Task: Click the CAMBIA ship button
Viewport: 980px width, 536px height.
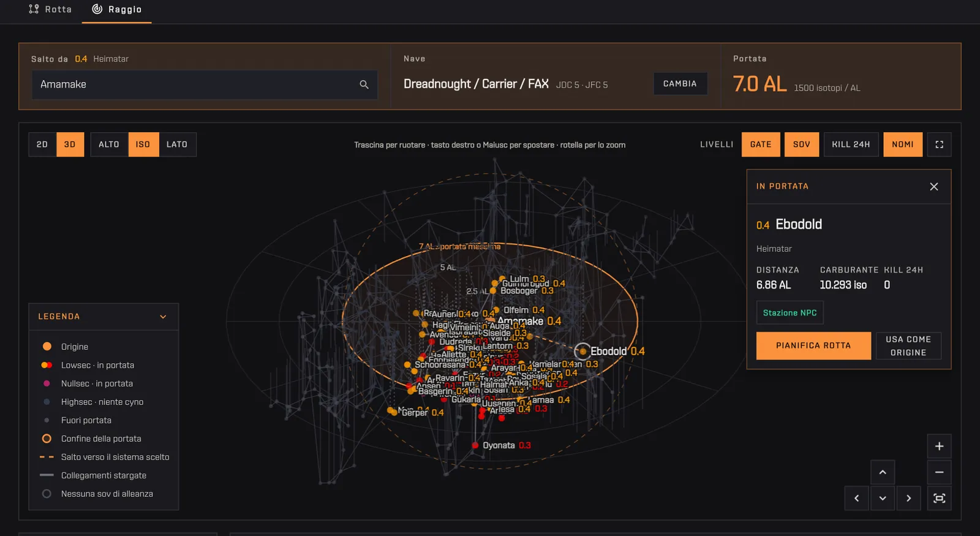Action: tap(680, 84)
